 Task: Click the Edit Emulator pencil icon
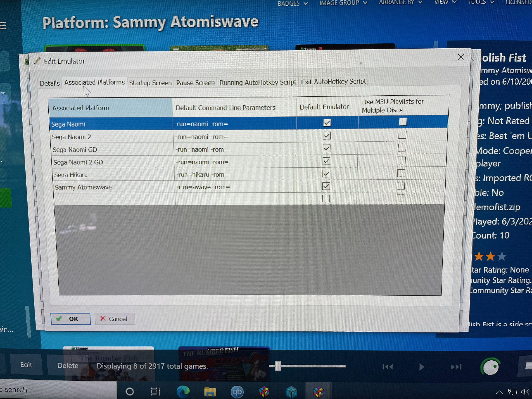(x=37, y=61)
